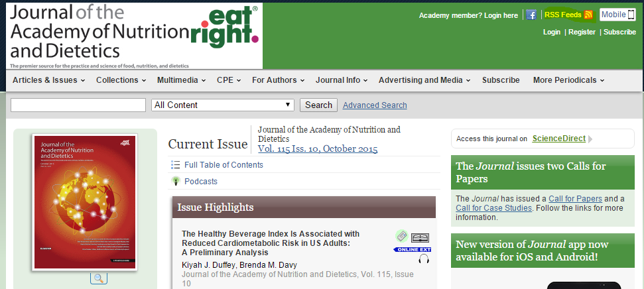Click the eat right logo
The image size is (644, 289).
coord(225,27)
